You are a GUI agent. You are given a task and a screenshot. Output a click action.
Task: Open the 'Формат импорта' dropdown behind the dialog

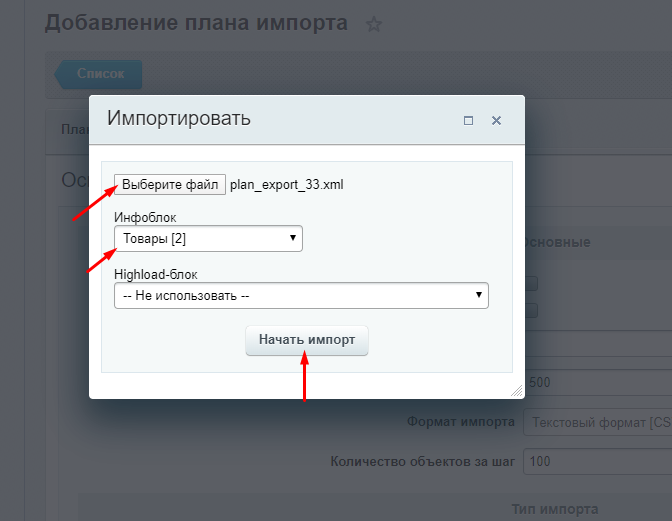coord(597,422)
